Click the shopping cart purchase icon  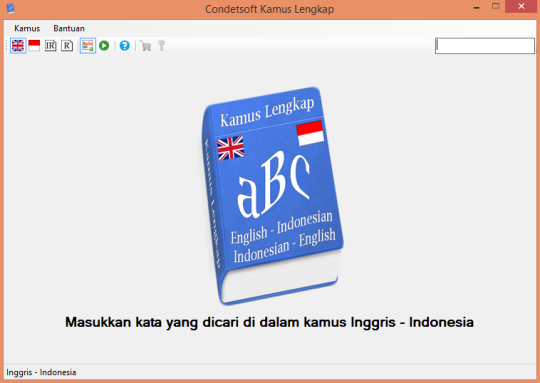click(x=146, y=45)
